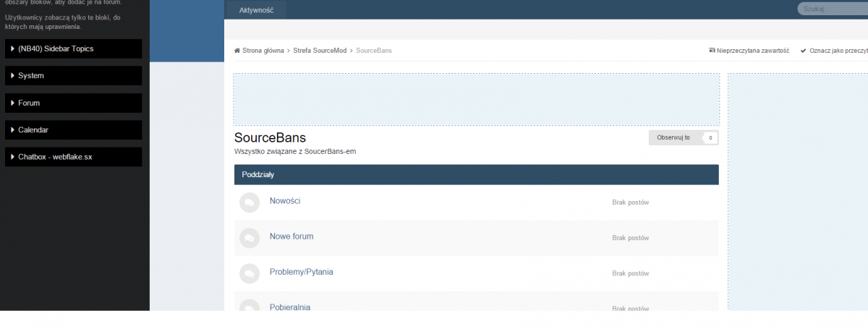Click the Szukaj search field
Screen dimensions: 868x329
tap(832, 9)
